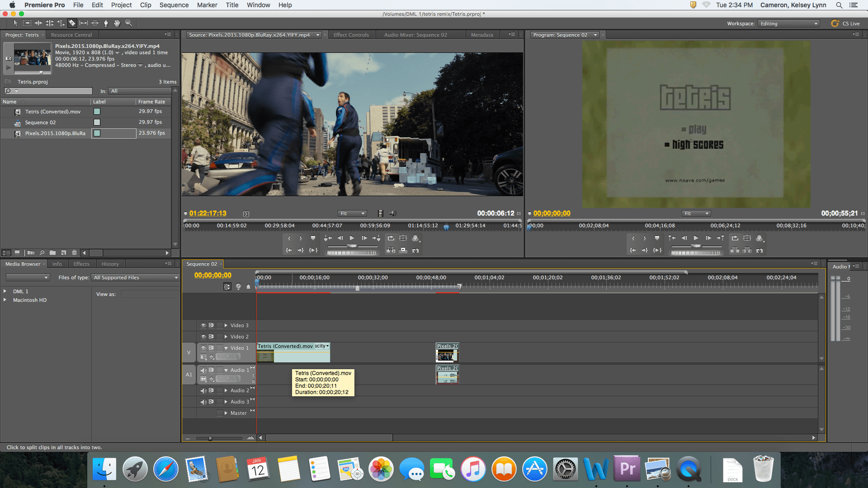The image size is (868, 488).
Task: Select the Zoom tool in toolbar
Action: pos(128,23)
